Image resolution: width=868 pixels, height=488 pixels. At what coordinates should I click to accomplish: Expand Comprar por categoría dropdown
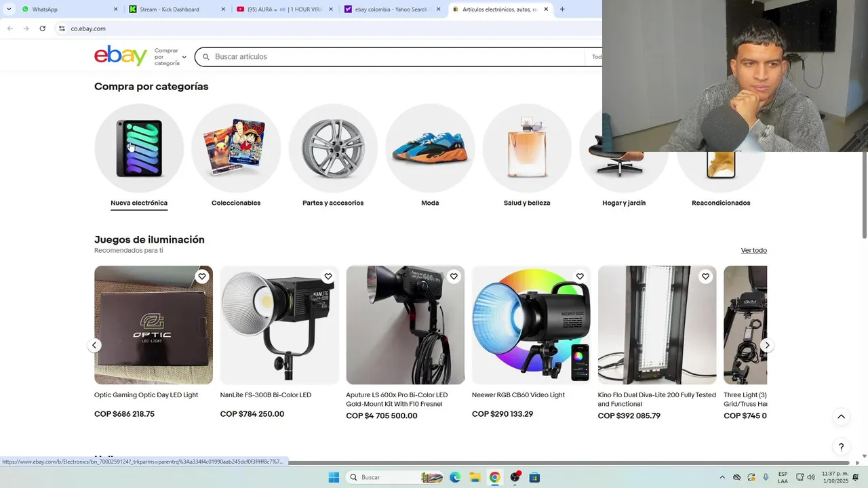tap(170, 57)
